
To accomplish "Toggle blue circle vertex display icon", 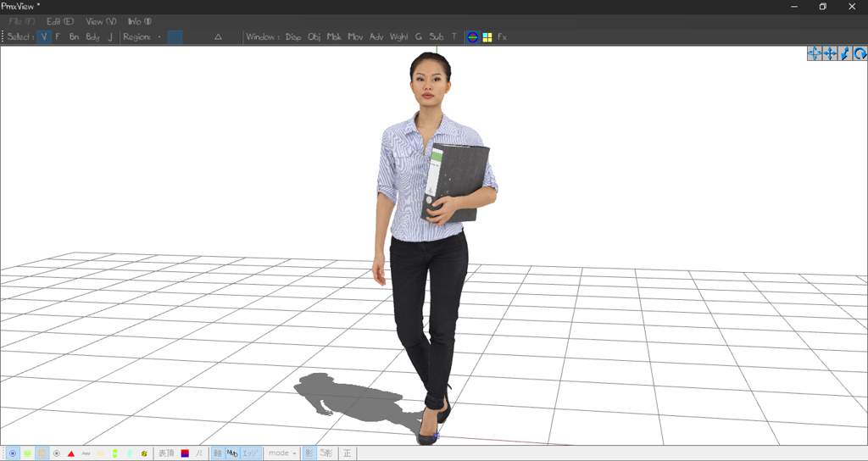I will pos(13,453).
